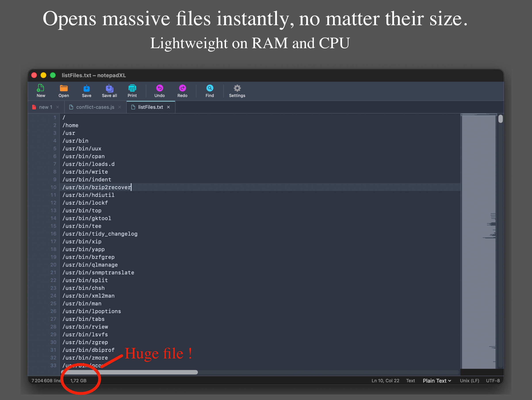Click the line /home
The height and width of the screenshot is (400, 532).
pyautogui.click(x=70, y=125)
